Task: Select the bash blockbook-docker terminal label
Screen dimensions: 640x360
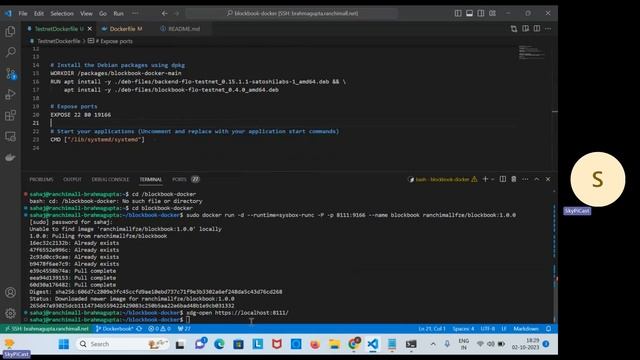Action: 442,179
